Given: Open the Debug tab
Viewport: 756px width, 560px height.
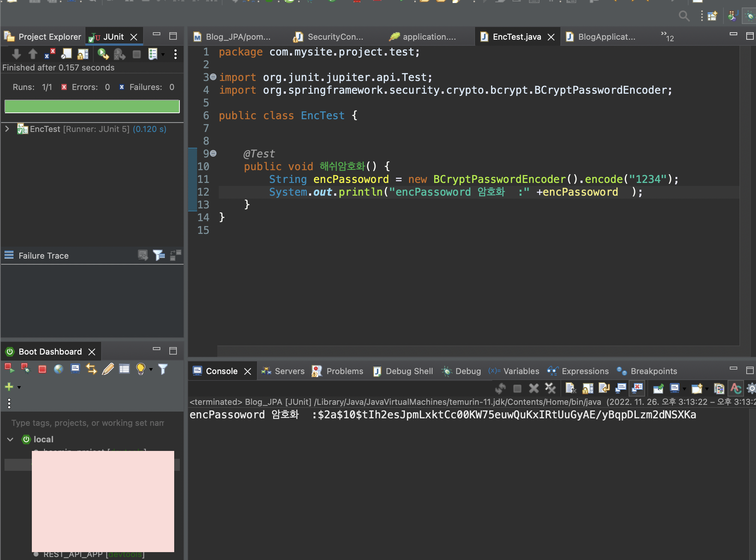Looking at the screenshot, I should coord(462,371).
